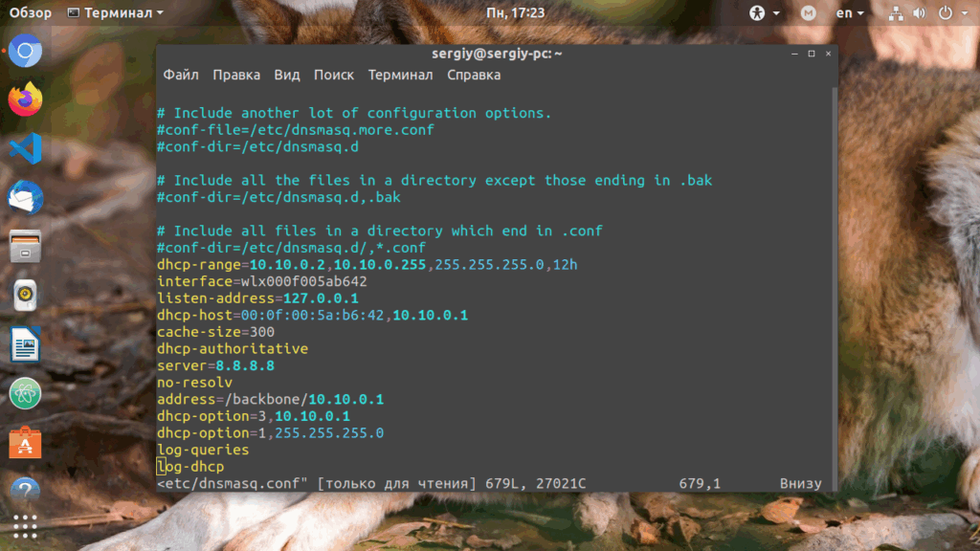Show all applications grid
The width and height of the screenshot is (980, 551).
[x=25, y=527]
